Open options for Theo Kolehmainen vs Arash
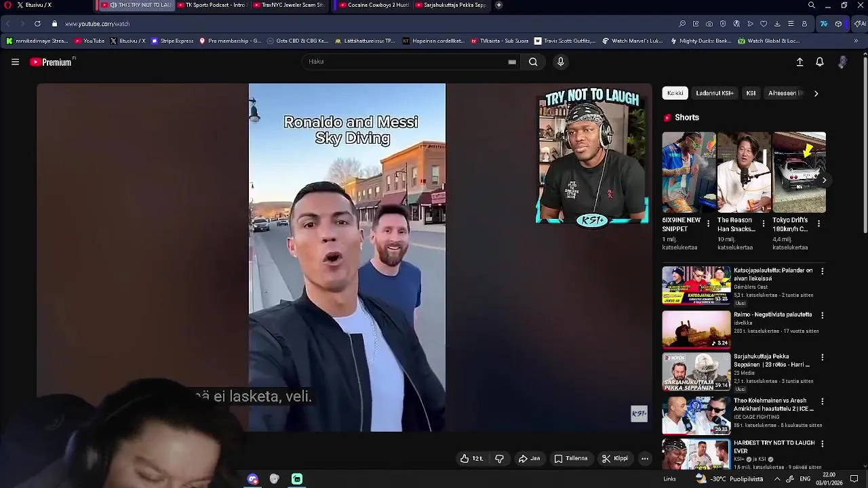This screenshot has width=868, height=488. pos(823,401)
